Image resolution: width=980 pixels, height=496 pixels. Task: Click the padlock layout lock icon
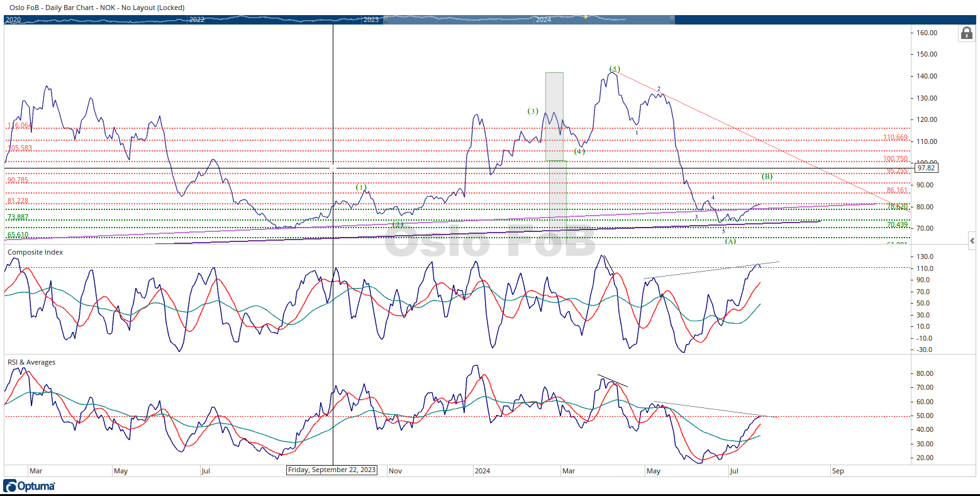[966, 33]
